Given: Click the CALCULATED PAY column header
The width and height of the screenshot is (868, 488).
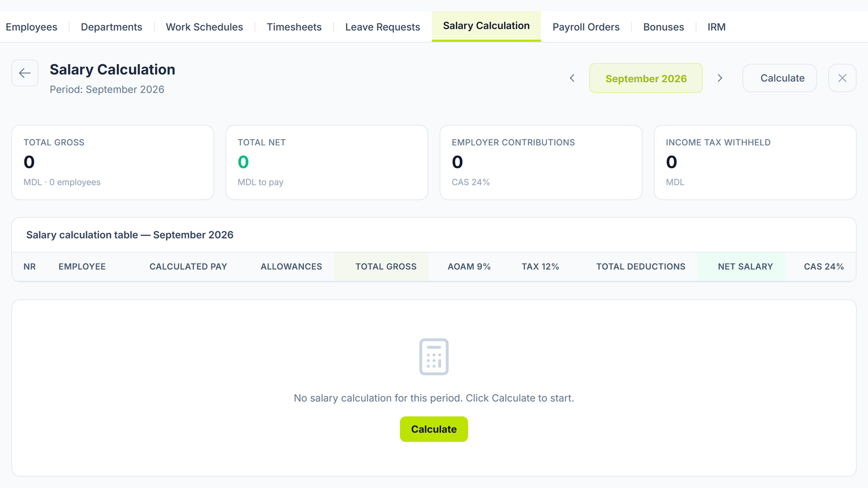Looking at the screenshot, I should pyautogui.click(x=188, y=267).
